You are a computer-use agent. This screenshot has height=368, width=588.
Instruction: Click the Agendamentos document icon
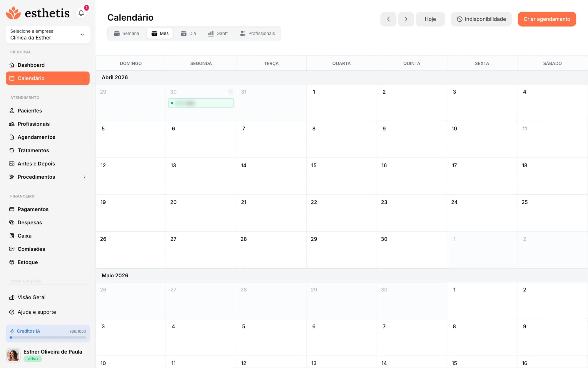[x=12, y=137]
